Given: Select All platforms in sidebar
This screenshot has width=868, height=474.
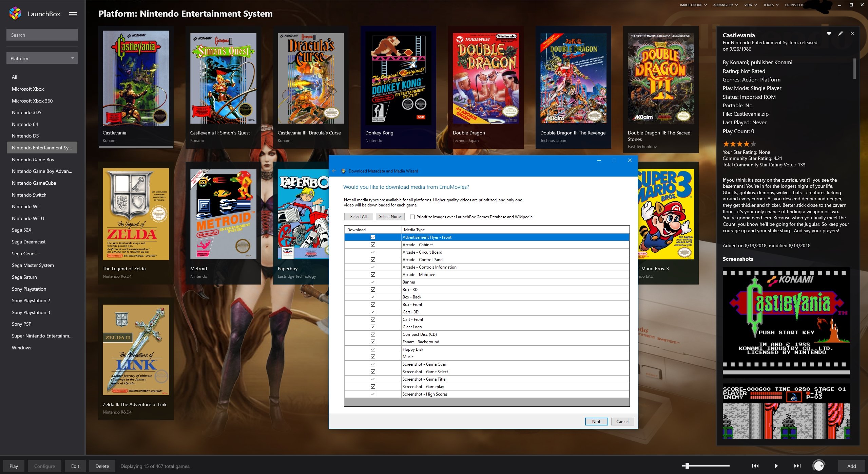Looking at the screenshot, I should 42,77.
